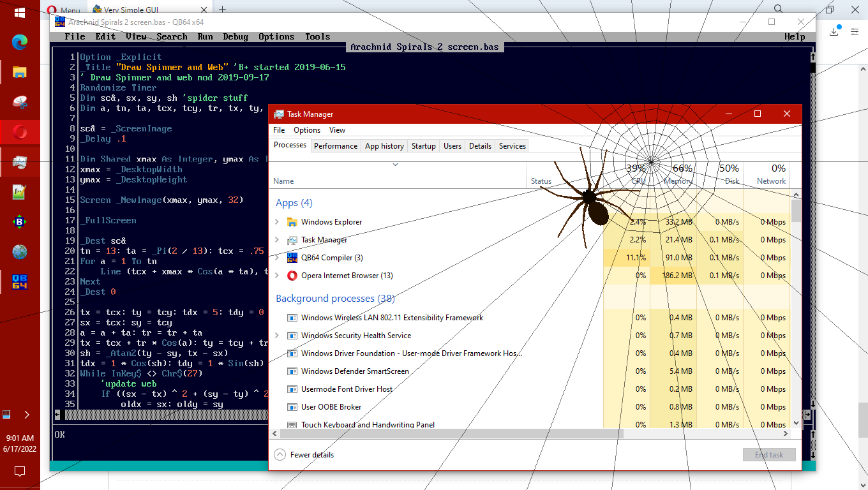Open Opera's Easy Setup icon
Viewport: 868px width, 490px height.
(x=855, y=31)
